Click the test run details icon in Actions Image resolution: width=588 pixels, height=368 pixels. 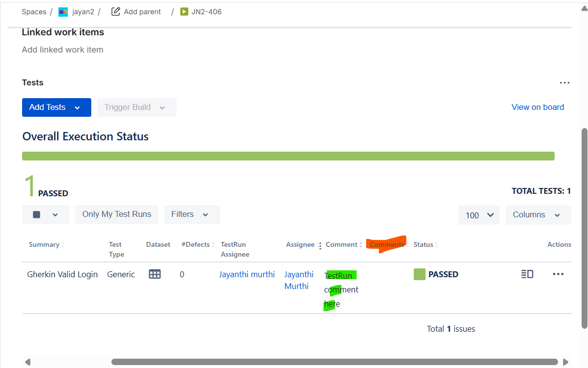coord(527,274)
